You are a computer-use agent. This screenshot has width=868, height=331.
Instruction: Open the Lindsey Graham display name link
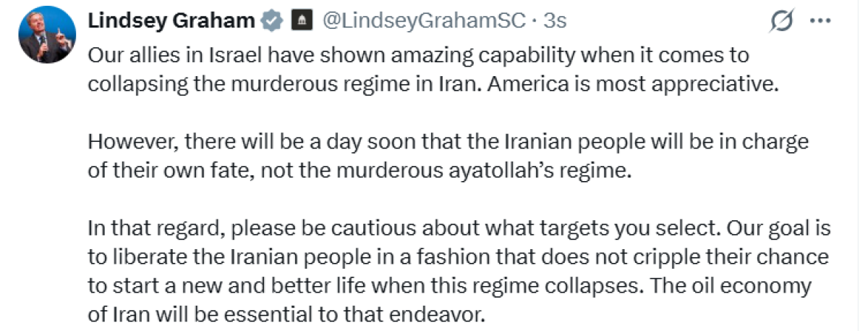pyautogui.click(x=171, y=22)
